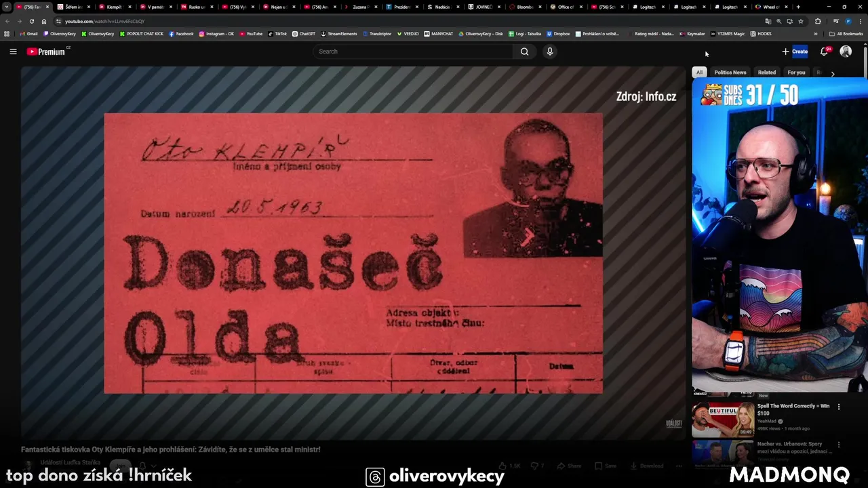
Task: Focus the YouTube search field
Action: pos(413,52)
